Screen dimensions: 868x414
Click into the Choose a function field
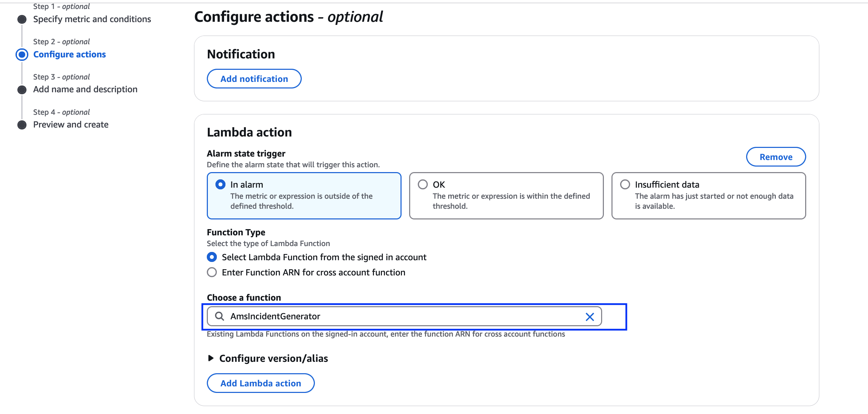(380, 316)
